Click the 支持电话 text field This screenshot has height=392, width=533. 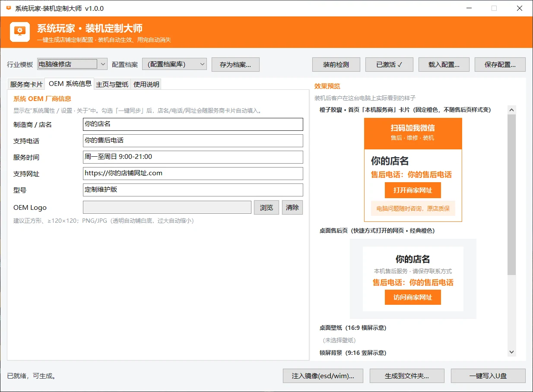click(x=193, y=141)
